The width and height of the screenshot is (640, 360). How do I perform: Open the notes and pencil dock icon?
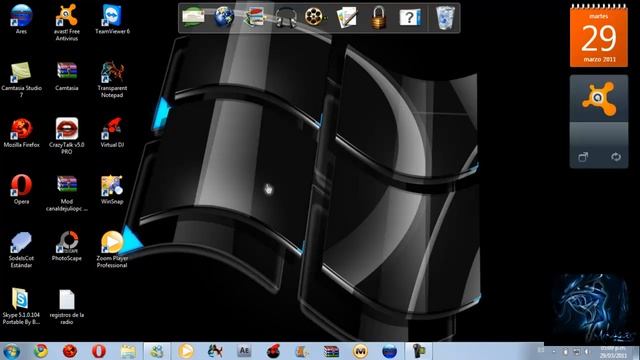point(347,18)
